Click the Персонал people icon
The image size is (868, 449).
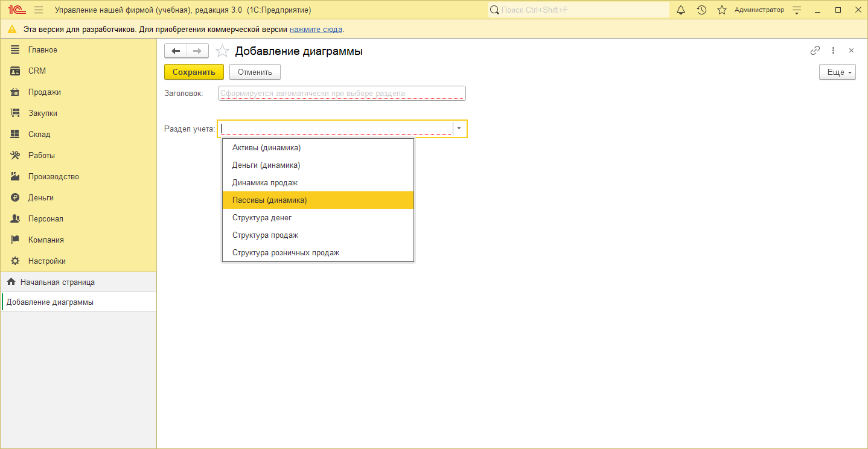point(15,218)
